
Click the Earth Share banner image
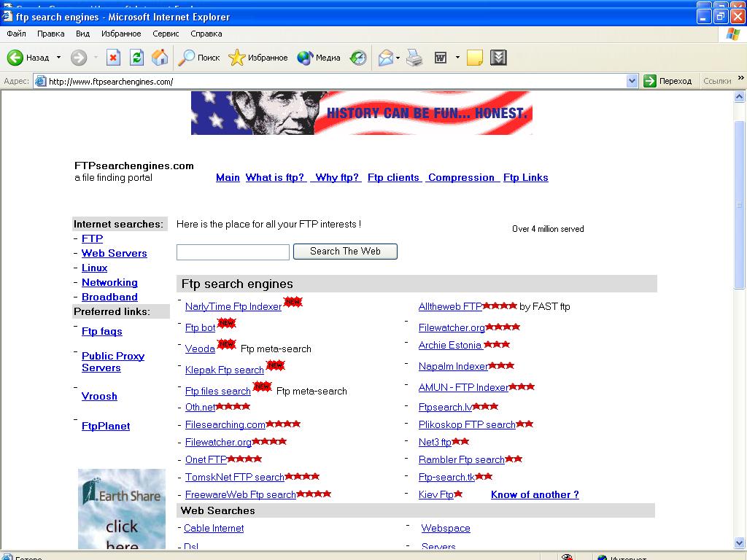click(x=122, y=509)
